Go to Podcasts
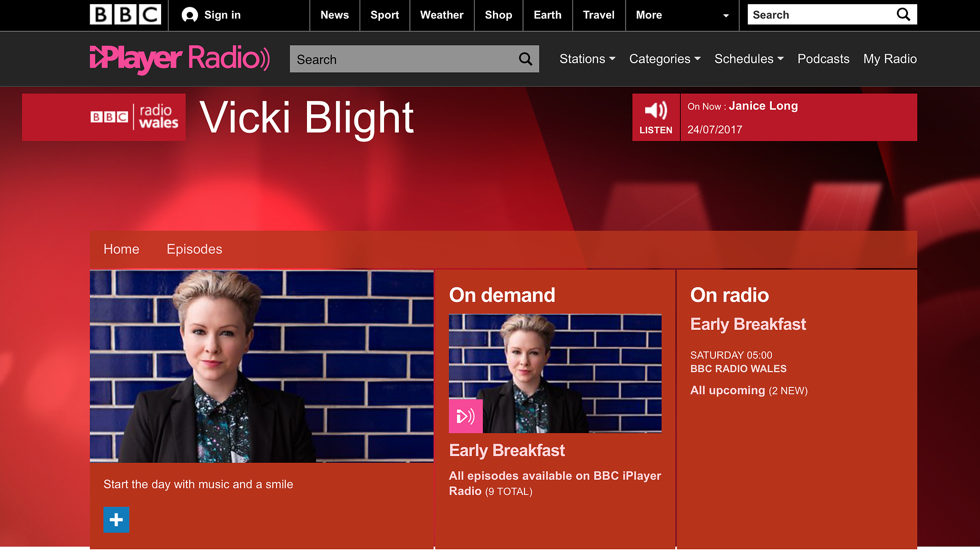This screenshot has height=553, width=980. pyautogui.click(x=824, y=59)
